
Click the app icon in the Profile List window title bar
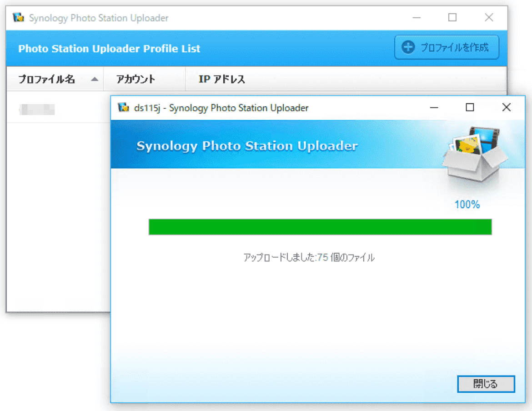pyautogui.click(x=18, y=17)
